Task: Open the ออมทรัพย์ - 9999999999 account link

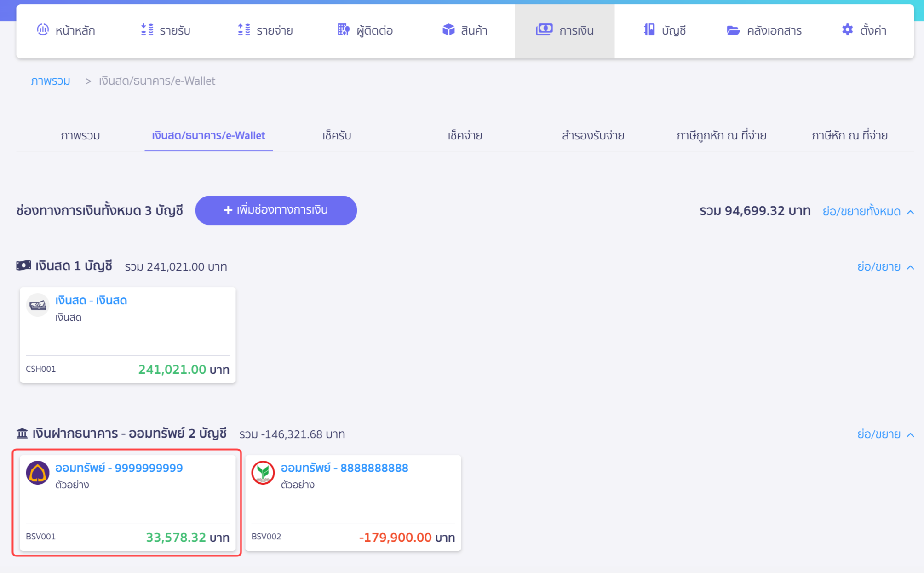Action: coord(119,468)
